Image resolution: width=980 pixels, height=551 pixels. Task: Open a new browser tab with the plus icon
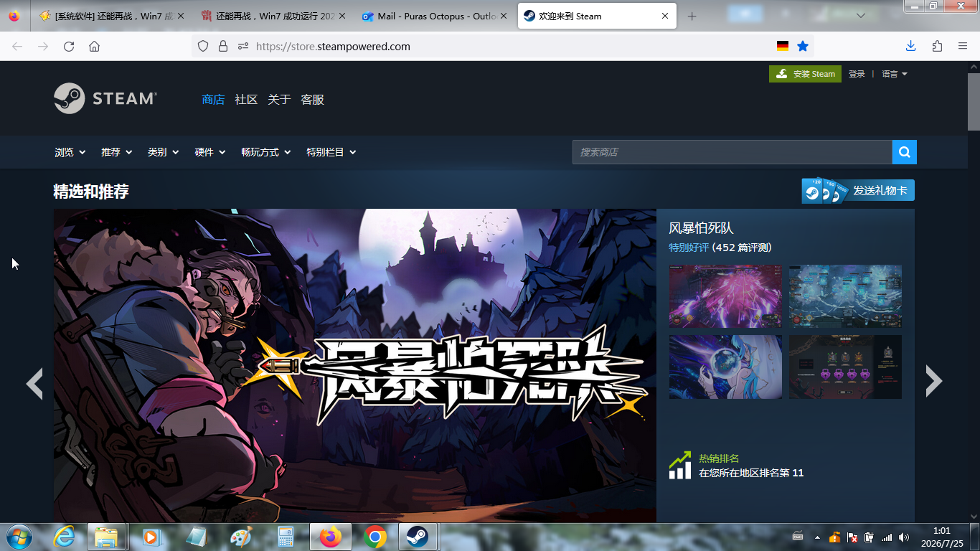point(692,16)
